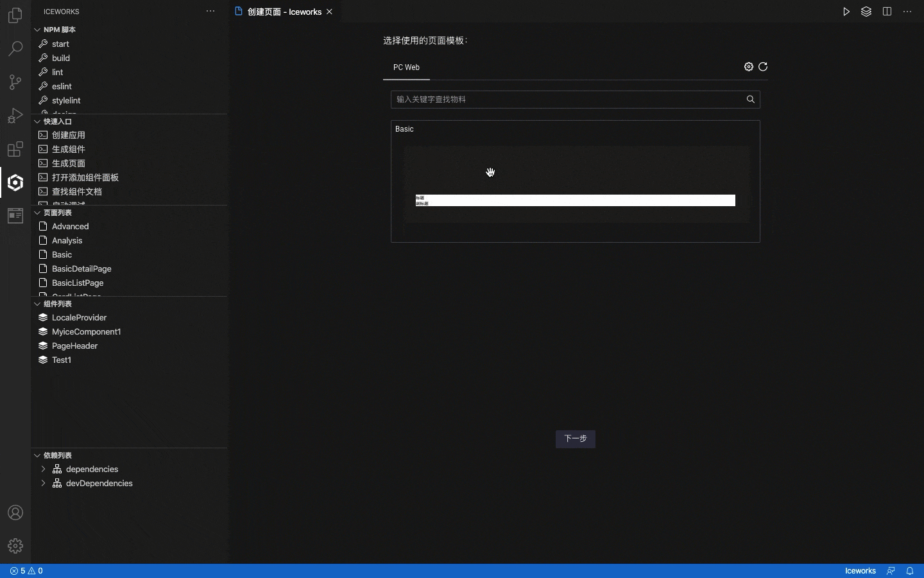This screenshot has height=578, width=924.
Task: Click the layers icon beside LocaleProvider
Action: [43, 317]
